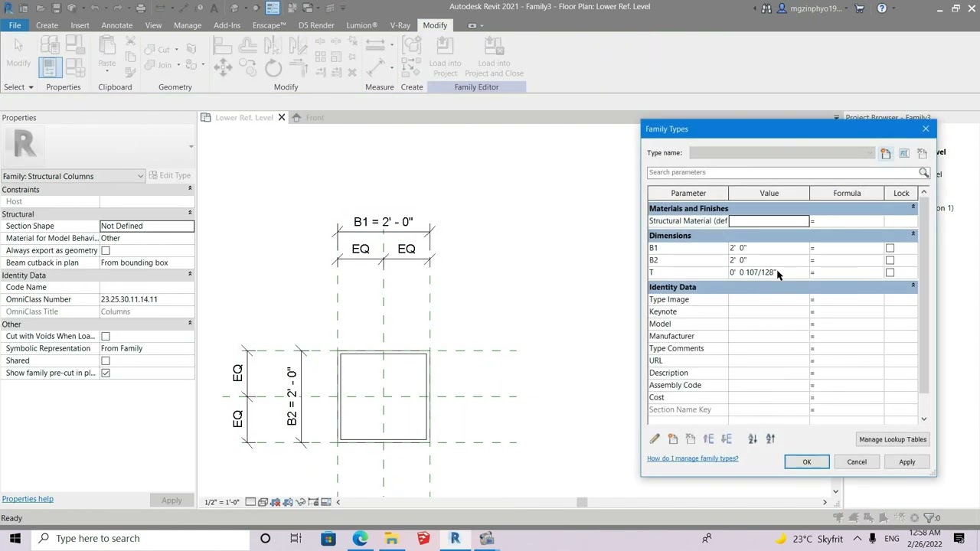
Task: Select the Rotate tool in Modify panel
Action: point(273,69)
